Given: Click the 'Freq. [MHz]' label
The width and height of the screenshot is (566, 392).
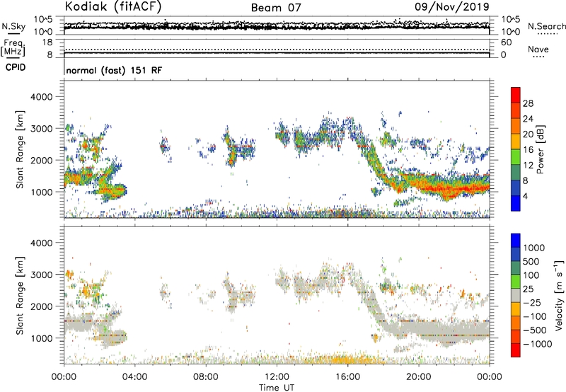Looking at the screenshot, I should 13,47.
